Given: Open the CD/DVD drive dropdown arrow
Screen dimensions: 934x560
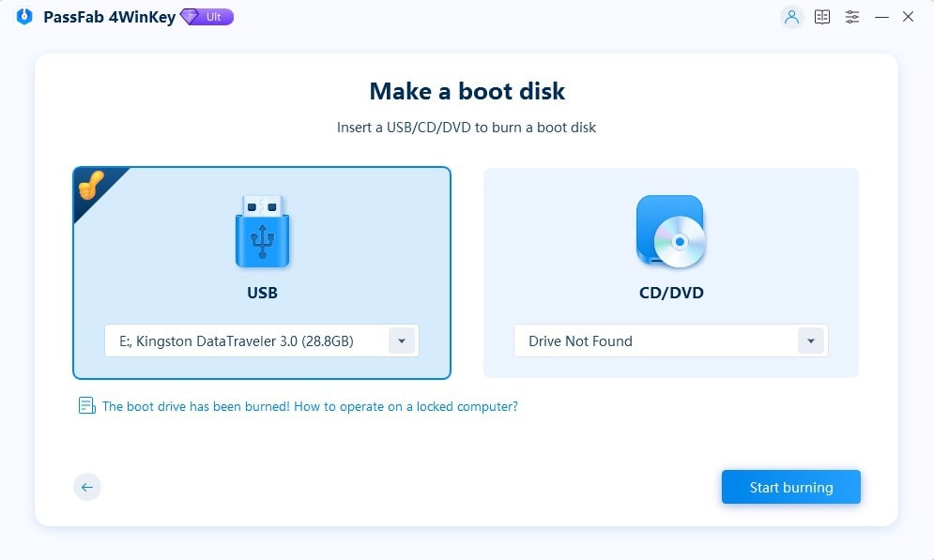Looking at the screenshot, I should pos(811,341).
